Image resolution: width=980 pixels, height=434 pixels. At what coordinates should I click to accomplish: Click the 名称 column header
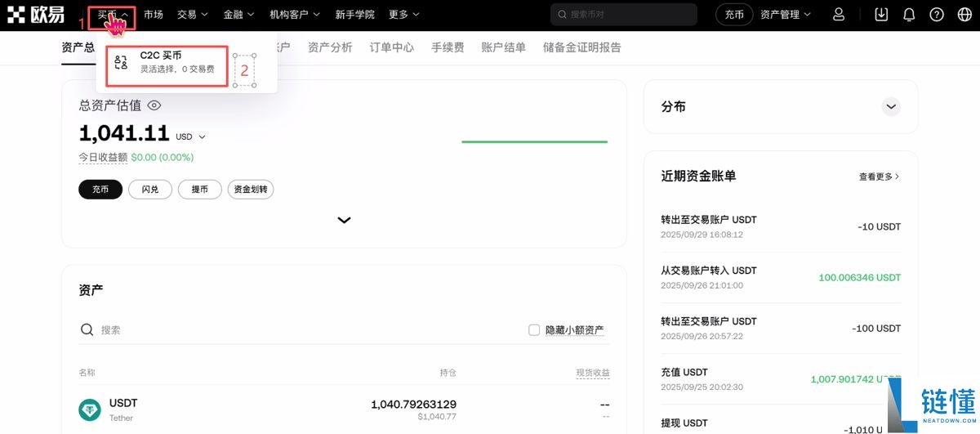[x=87, y=373]
